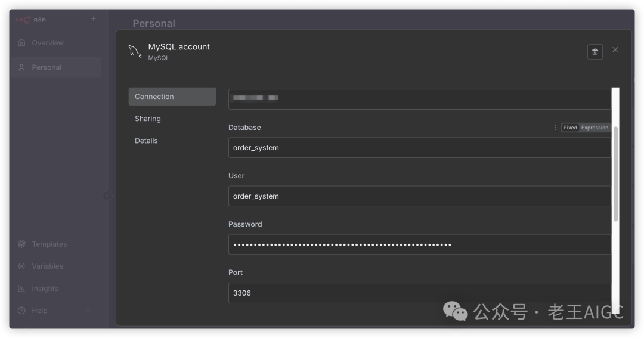Click the Variables icon
Screen dimensions: 644x338
pos(22,266)
